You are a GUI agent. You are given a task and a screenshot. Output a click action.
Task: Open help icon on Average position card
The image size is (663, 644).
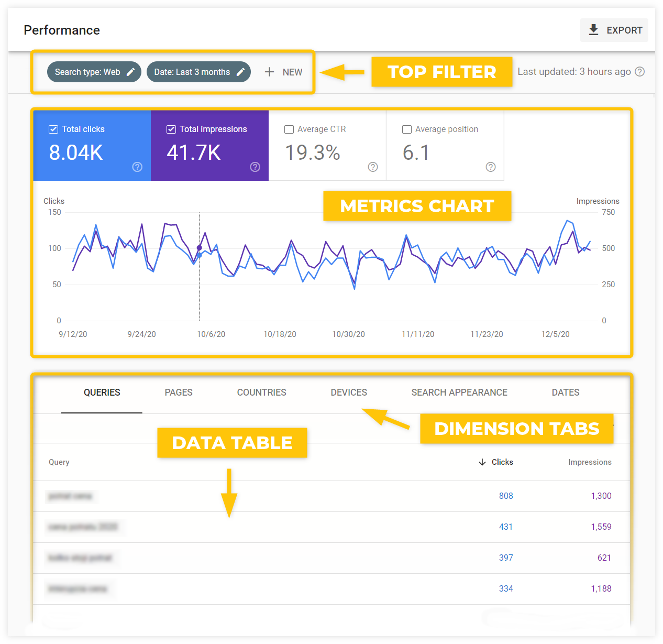[x=491, y=167]
